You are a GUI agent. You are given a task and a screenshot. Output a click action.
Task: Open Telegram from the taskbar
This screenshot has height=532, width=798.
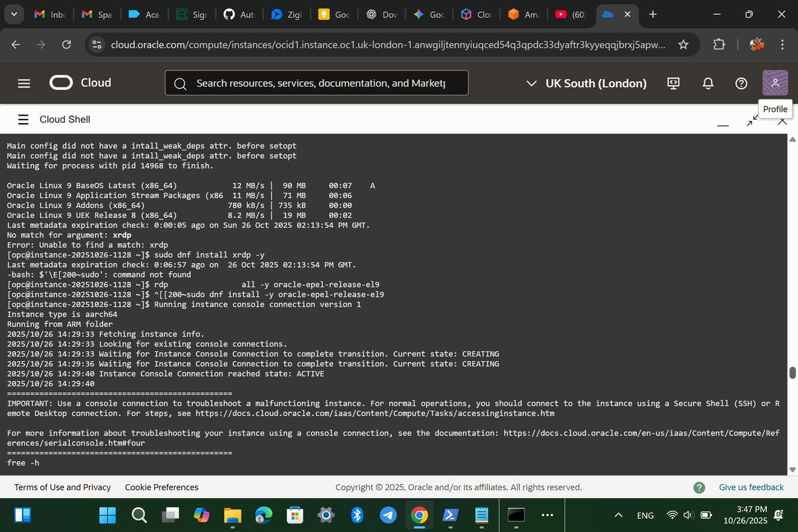tap(388, 515)
